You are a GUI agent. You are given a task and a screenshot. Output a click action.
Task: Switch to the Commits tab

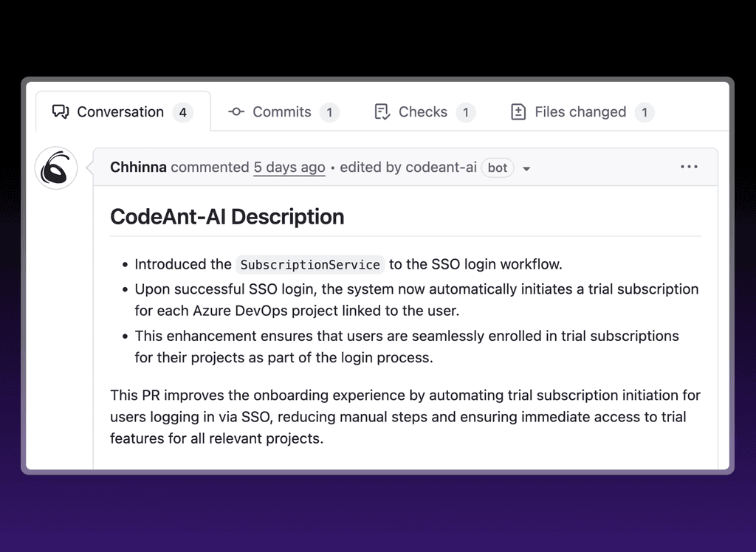281,111
